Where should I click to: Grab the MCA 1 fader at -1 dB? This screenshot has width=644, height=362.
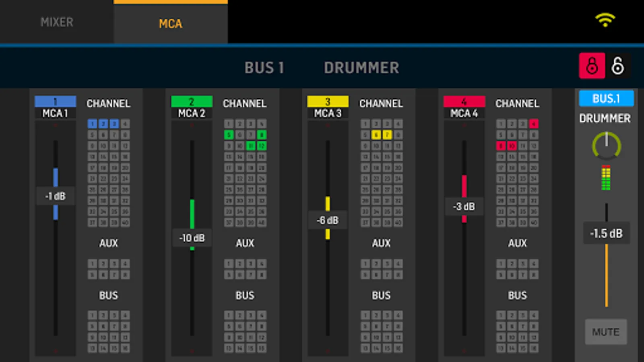(56, 196)
